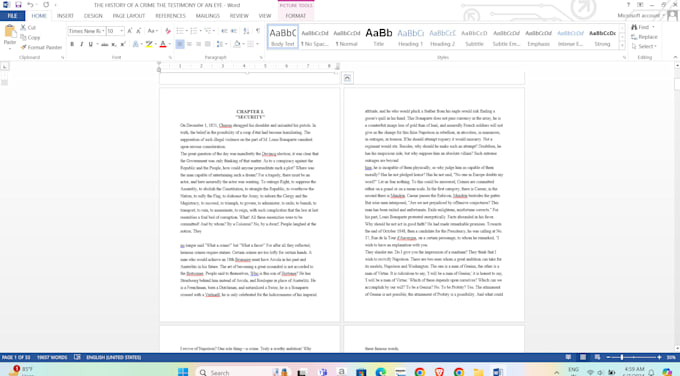Increase paragraph indent
This screenshot has height=376, width=680.
234,31
